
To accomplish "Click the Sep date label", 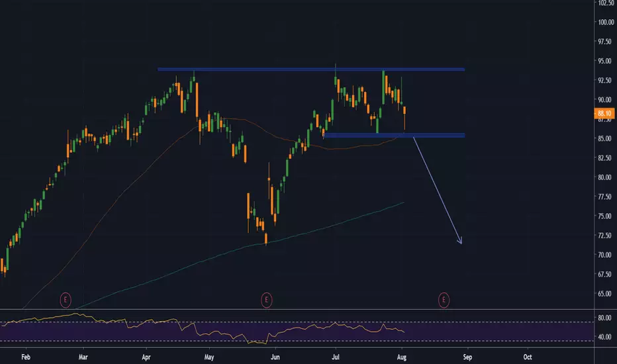I will tap(467, 357).
